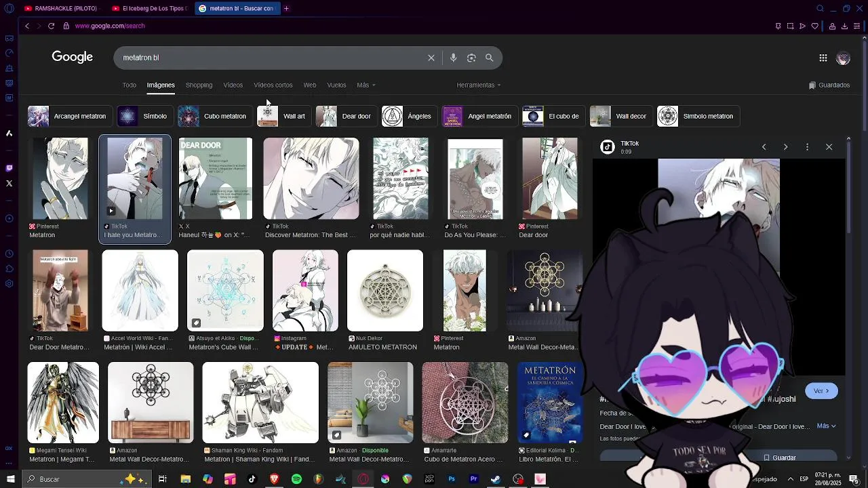Open GX Control speedometer icon in sidebar
This screenshot has height=488, width=868.
click(x=9, y=53)
